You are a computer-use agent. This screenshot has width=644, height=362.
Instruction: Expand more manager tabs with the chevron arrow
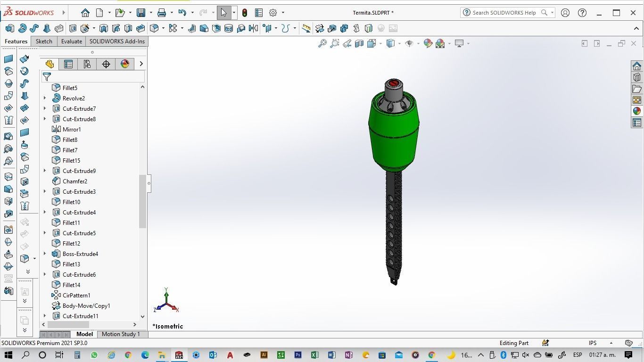(x=141, y=64)
